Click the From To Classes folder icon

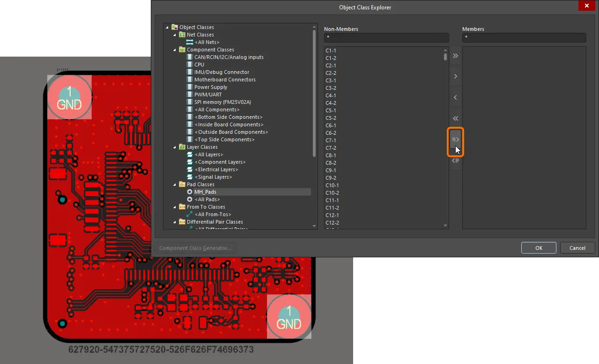(x=182, y=207)
